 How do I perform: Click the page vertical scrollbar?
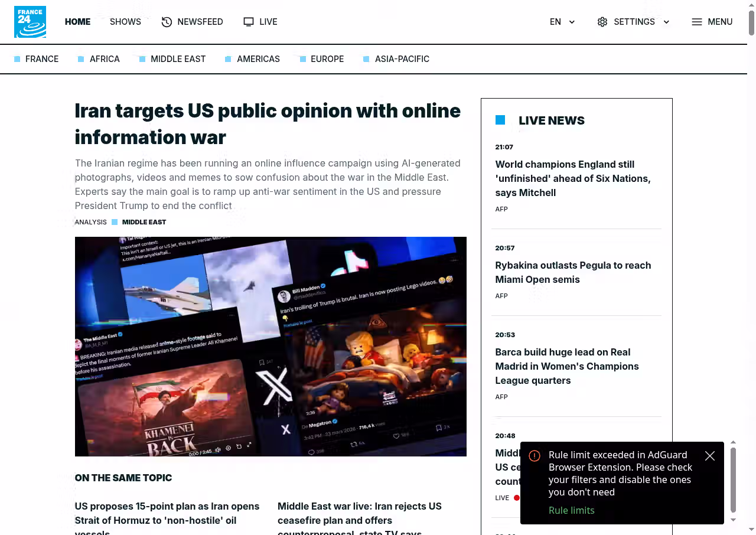(x=751, y=24)
